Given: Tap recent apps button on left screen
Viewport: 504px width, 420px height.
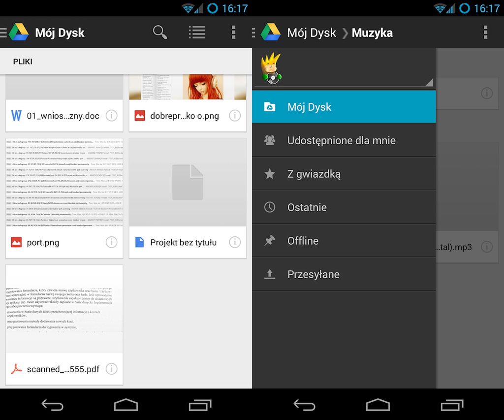Looking at the screenshot, I should (x=200, y=405).
